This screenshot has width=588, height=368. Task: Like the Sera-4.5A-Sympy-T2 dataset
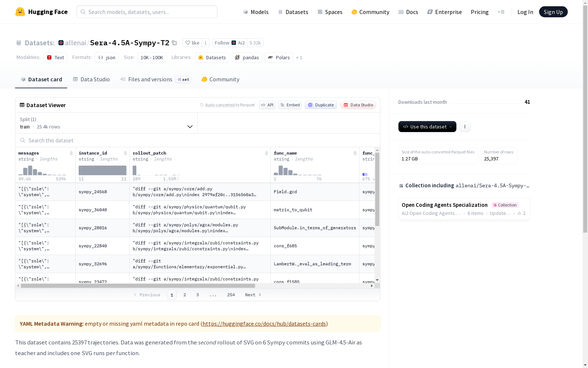tap(192, 43)
